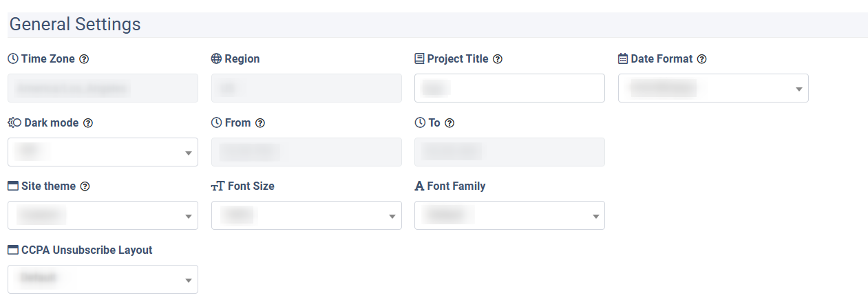The width and height of the screenshot is (868, 302).
Task: Click the clock icon beside Time Zone
Action: point(12,59)
